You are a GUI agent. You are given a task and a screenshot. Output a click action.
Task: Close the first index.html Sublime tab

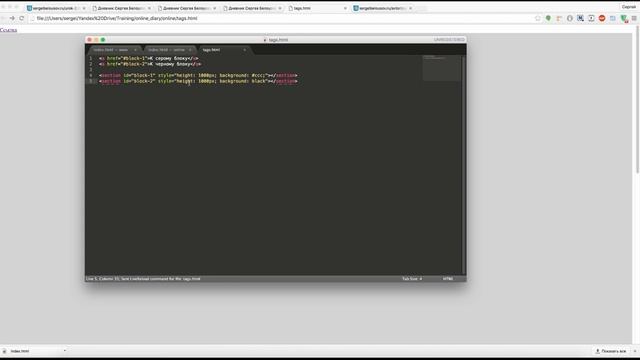pyautogui.click(x=136, y=50)
